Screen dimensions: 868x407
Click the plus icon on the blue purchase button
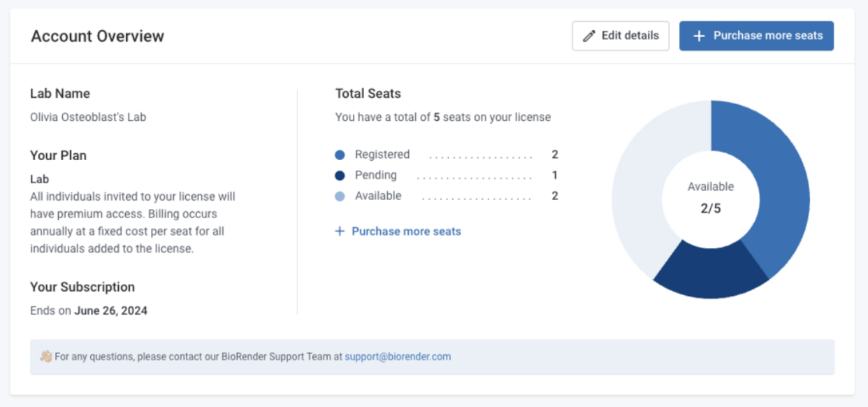pyautogui.click(x=698, y=36)
